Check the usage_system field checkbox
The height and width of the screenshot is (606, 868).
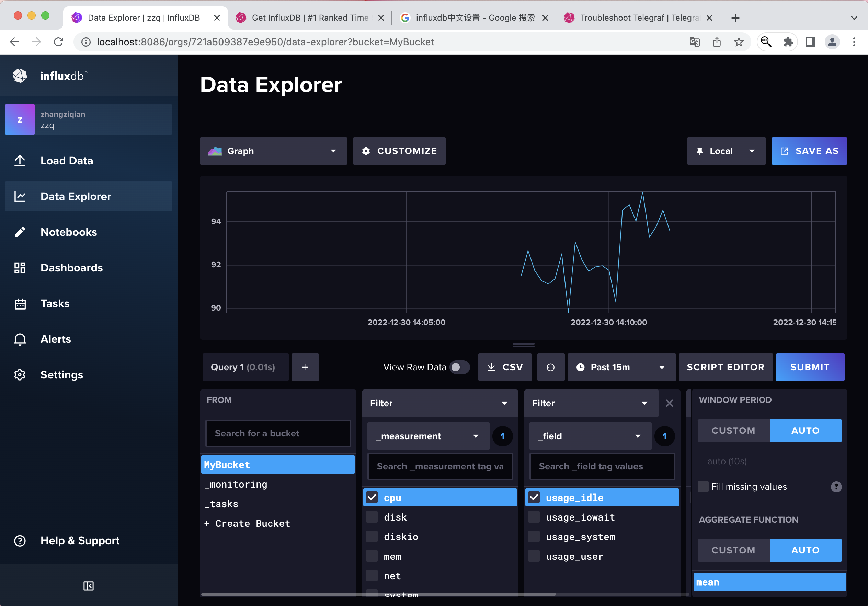pyautogui.click(x=534, y=536)
